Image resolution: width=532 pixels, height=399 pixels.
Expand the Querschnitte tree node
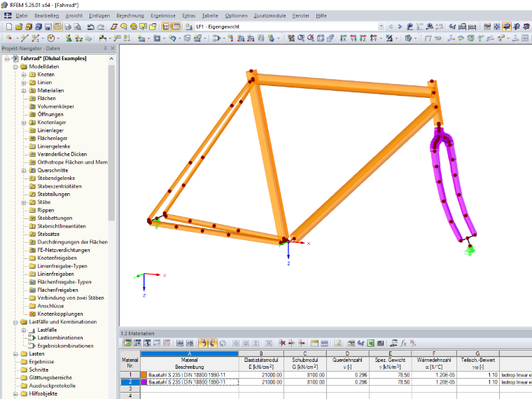click(x=24, y=170)
